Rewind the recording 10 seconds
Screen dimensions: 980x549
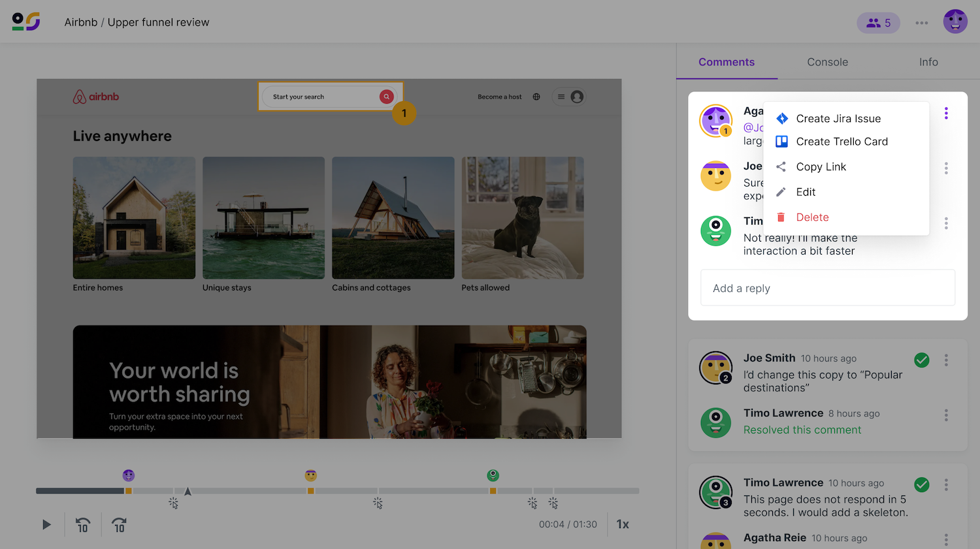tap(83, 525)
